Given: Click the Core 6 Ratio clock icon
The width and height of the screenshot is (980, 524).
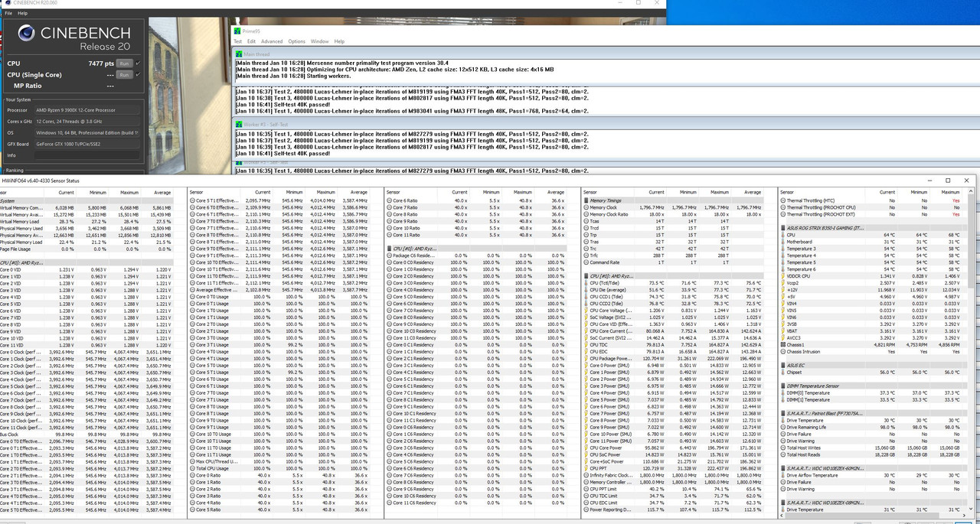Looking at the screenshot, I should coord(390,200).
